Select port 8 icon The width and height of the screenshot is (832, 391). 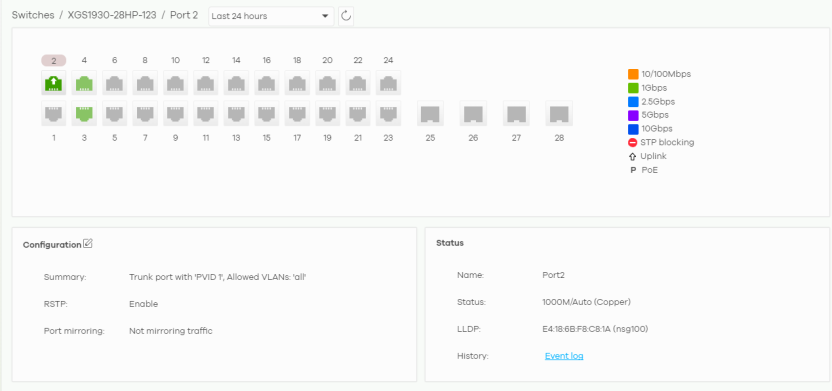tap(145, 83)
